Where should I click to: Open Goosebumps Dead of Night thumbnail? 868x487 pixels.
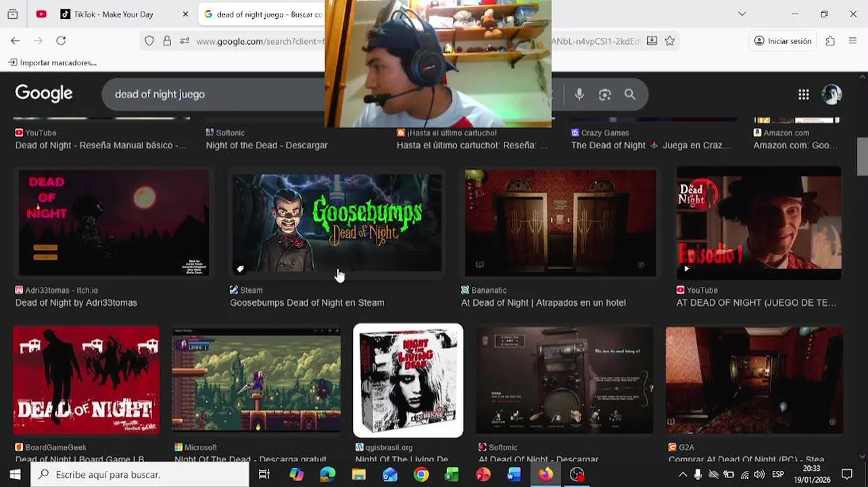tap(337, 223)
